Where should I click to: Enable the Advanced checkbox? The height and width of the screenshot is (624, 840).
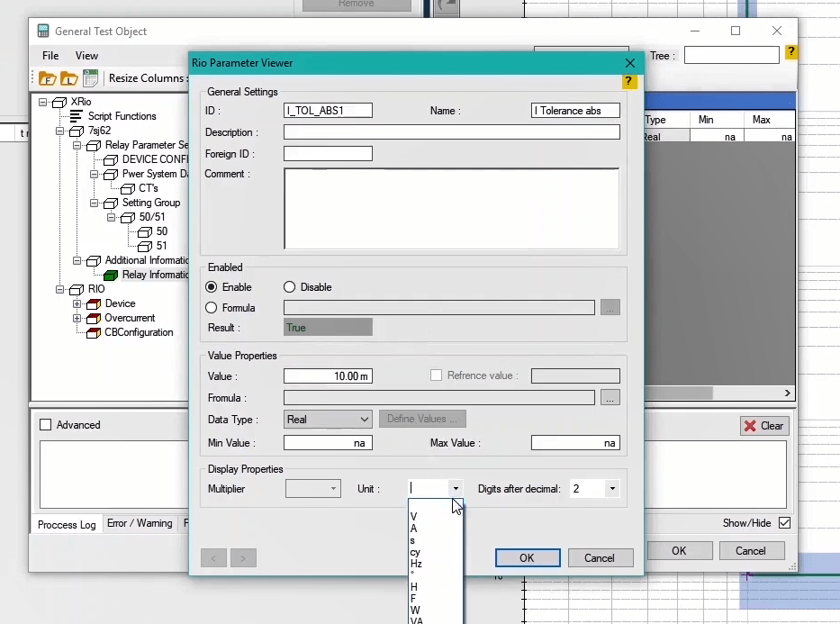(46, 425)
